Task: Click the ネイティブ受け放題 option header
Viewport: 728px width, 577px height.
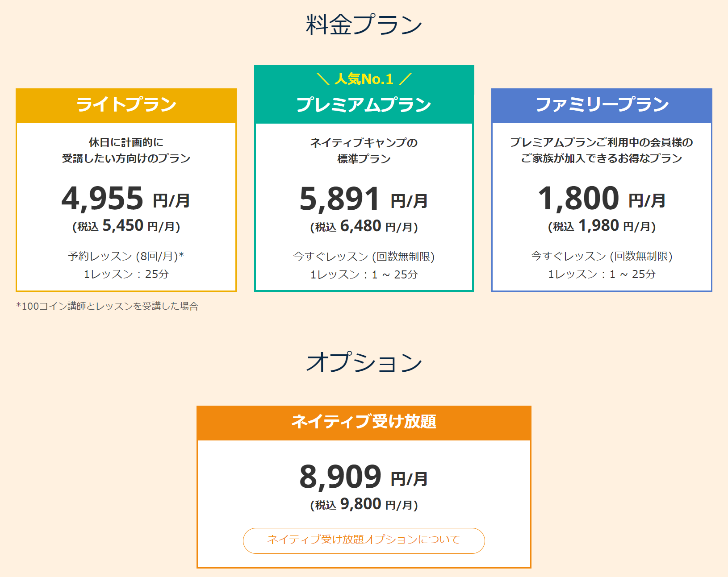Action: tap(364, 422)
